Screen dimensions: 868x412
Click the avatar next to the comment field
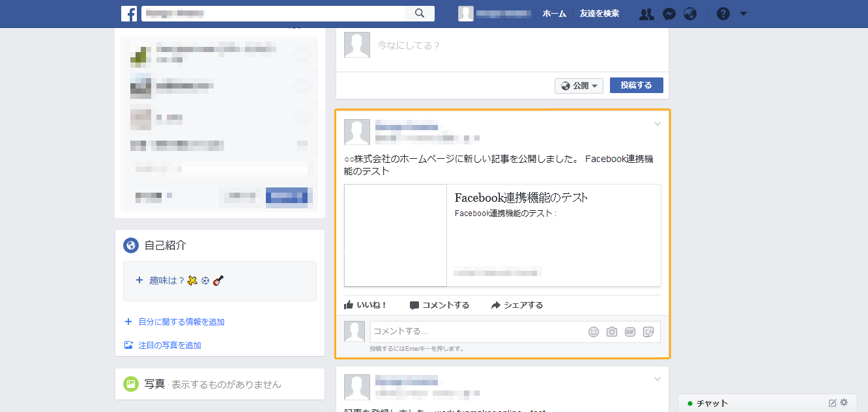click(354, 331)
